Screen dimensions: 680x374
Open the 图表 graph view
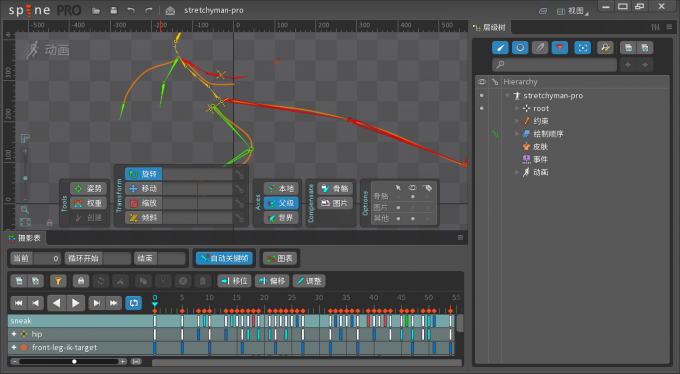point(280,259)
